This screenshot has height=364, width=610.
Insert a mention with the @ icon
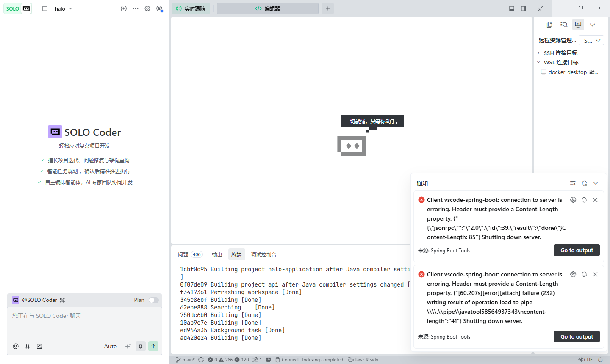16,346
